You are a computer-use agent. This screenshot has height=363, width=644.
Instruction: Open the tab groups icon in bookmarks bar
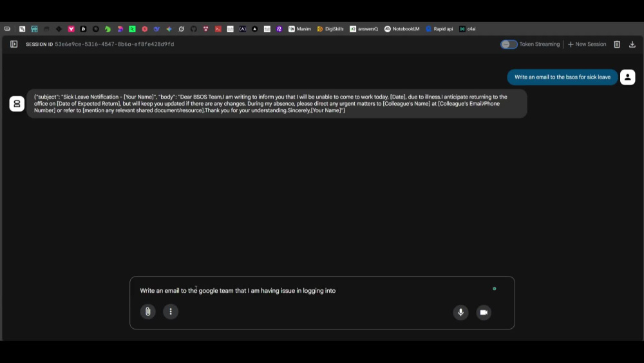pos(7,29)
